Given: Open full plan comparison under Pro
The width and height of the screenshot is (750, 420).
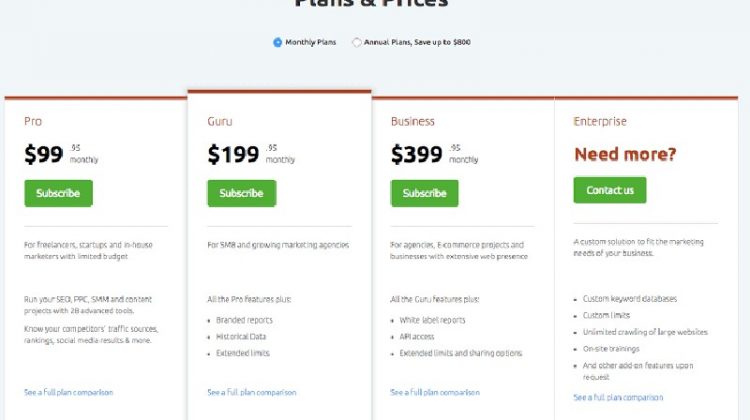Looking at the screenshot, I should click(68, 392).
